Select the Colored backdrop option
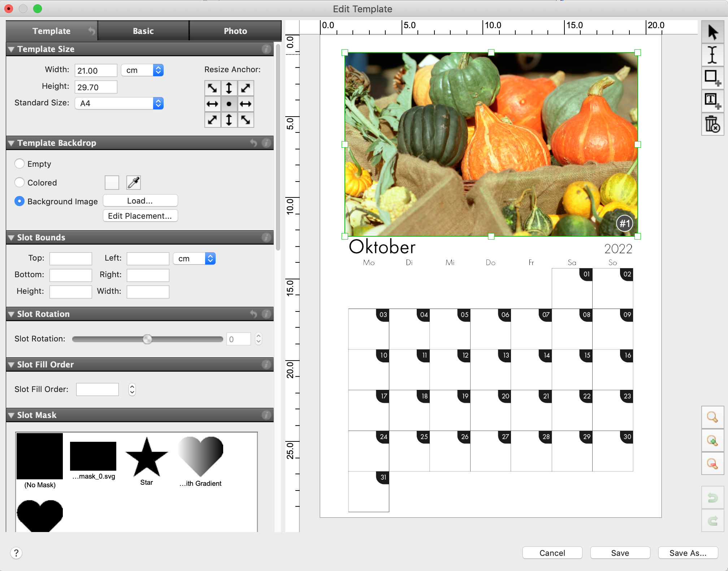Screen dimensions: 728x571 pos(19,182)
